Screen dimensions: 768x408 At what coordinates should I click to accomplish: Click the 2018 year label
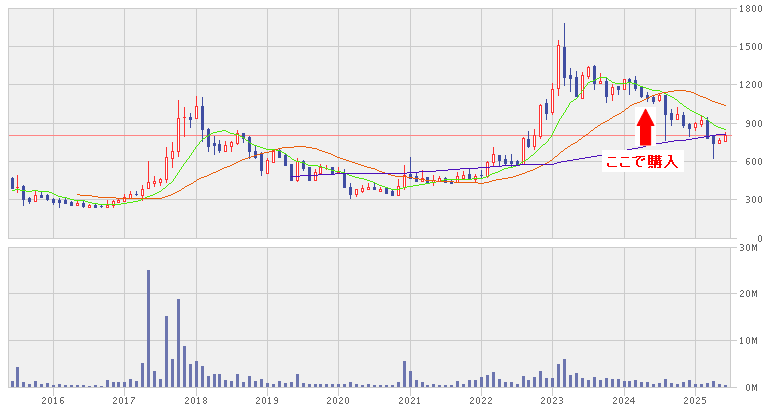click(x=196, y=400)
